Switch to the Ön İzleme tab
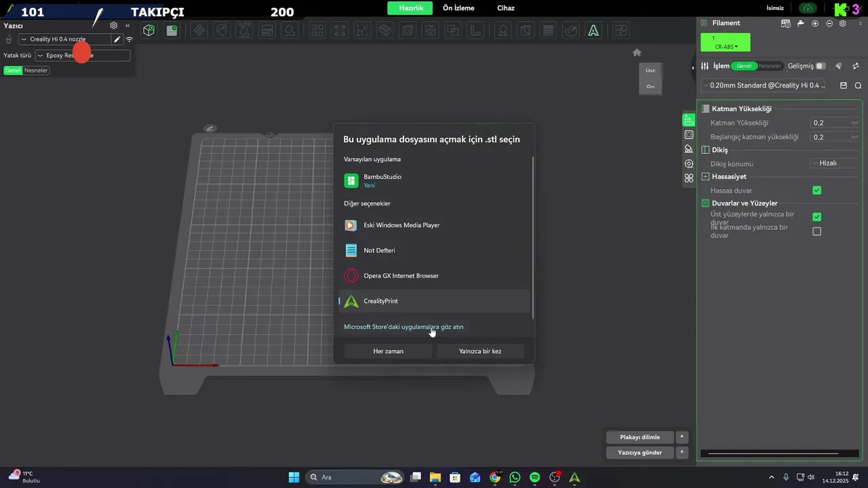The width and height of the screenshot is (868, 488). (x=458, y=8)
